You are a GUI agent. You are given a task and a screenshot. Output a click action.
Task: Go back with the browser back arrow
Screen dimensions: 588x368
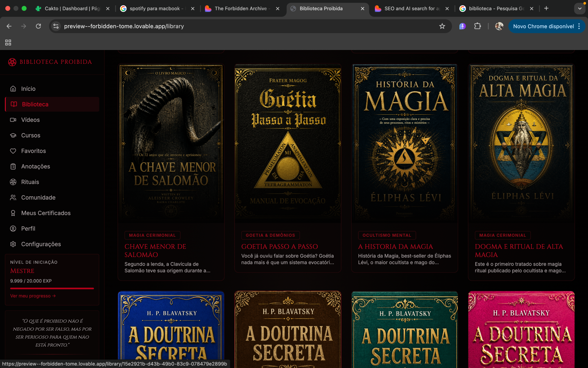9,26
